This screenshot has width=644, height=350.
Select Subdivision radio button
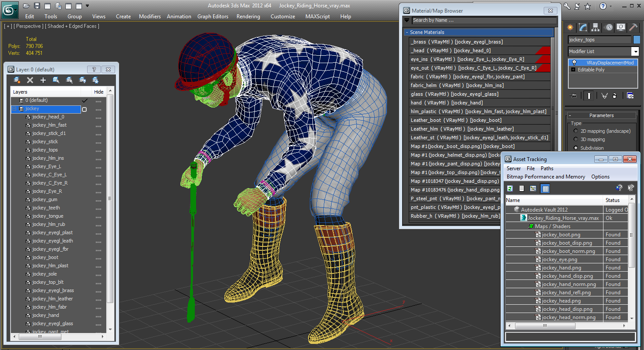click(576, 148)
